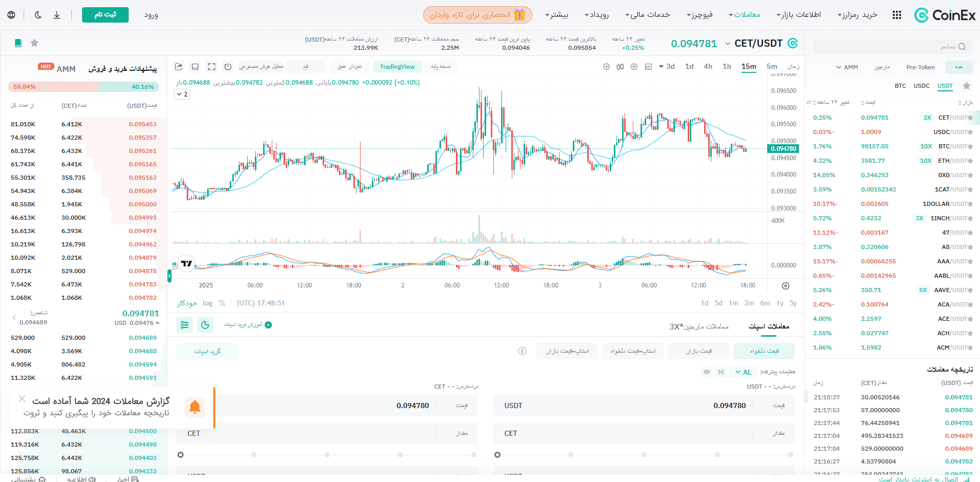The height and width of the screenshot is (482, 980).
Task: Open the AMM market dropdown
Action: (x=847, y=67)
